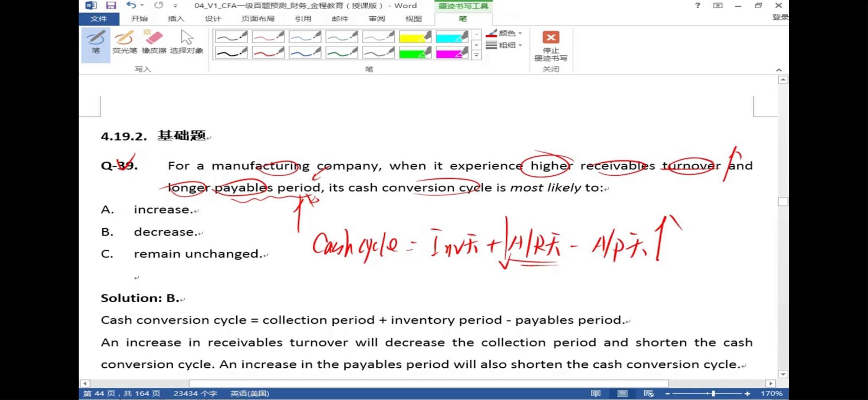868x400 pixels.
Task: Switch to Read Mode view
Action: click(596, 393)
